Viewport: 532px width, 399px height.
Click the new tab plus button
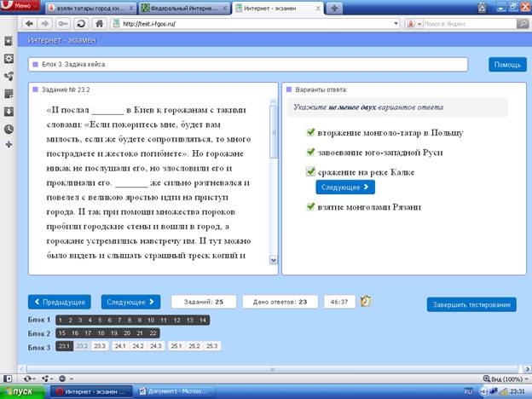334,9
